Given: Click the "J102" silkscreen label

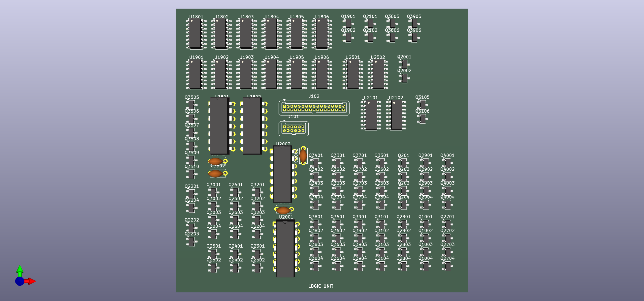Looking at the screenshot, I should pos(314,96).
